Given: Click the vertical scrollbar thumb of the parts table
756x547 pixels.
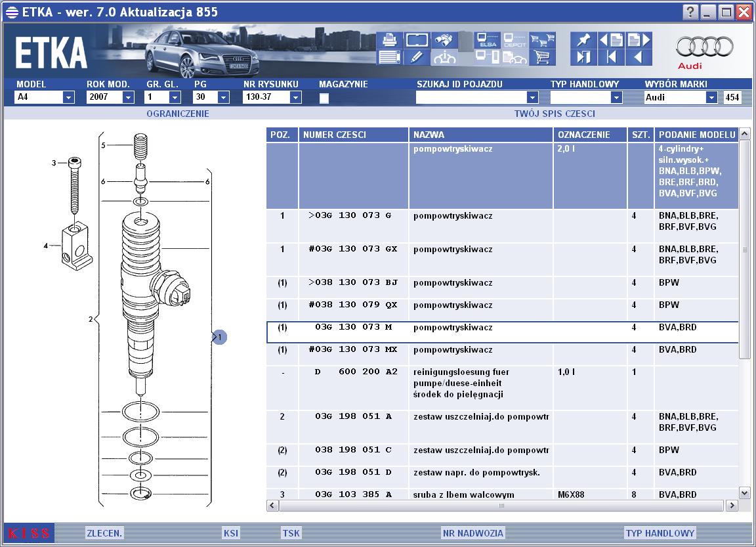Looking at the screenshot, I should [744, 250].
